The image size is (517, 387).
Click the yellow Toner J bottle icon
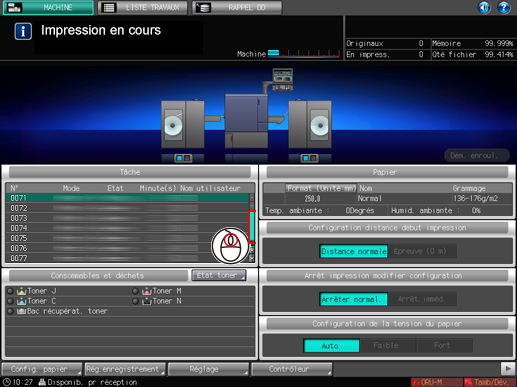tap(21, 291)
